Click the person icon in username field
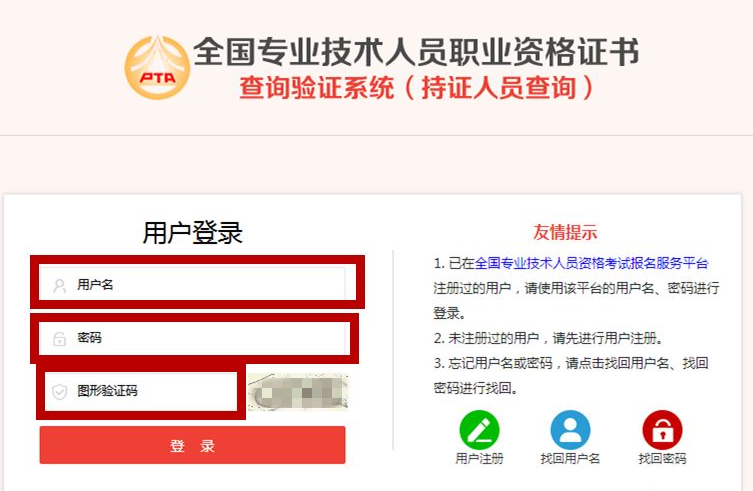753x491 pixels. pyautogui.click(x=60, y=285)
